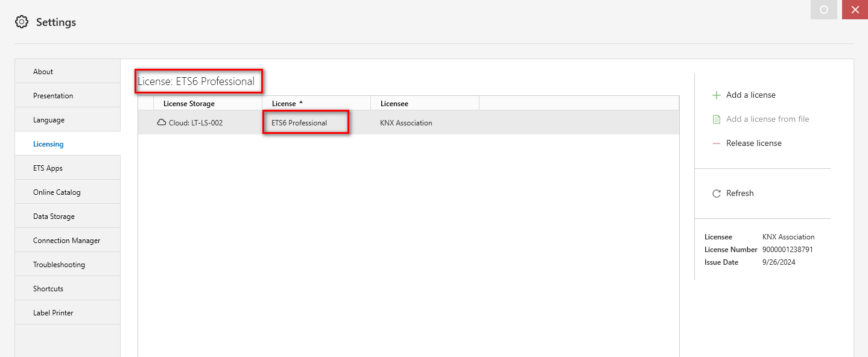Screen dimensions: 868x357
Task: Go to the ETS Apps tab
Action: coord(68,168)
